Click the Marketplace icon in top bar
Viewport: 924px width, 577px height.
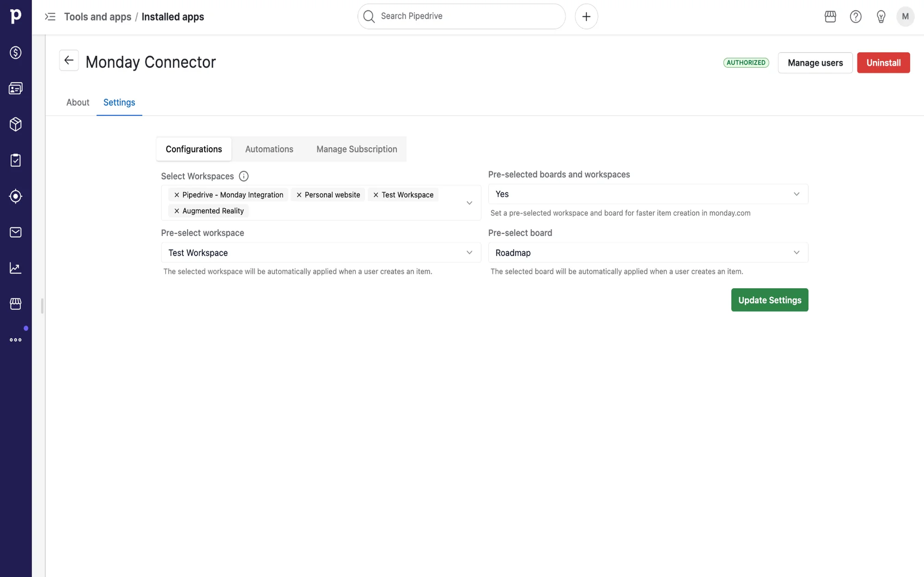(x=830, y=16)
